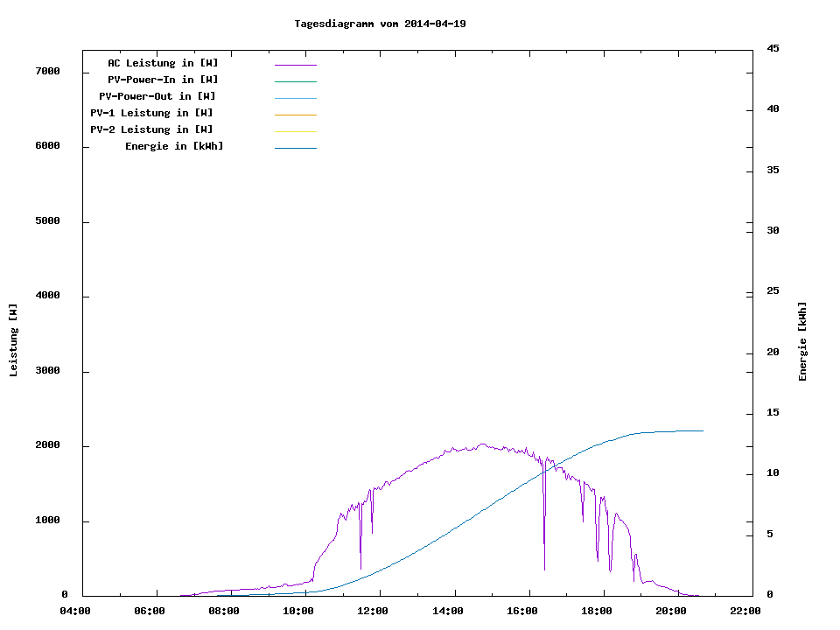The image size is (840, 630).
Task: Select the "PV-Power-In in [W]" legend label
Action: (163, 80)
